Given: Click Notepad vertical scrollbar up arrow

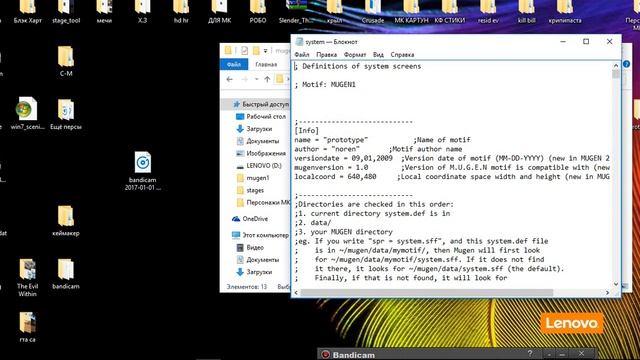Looking at the screenshot, I should [616, 66].
